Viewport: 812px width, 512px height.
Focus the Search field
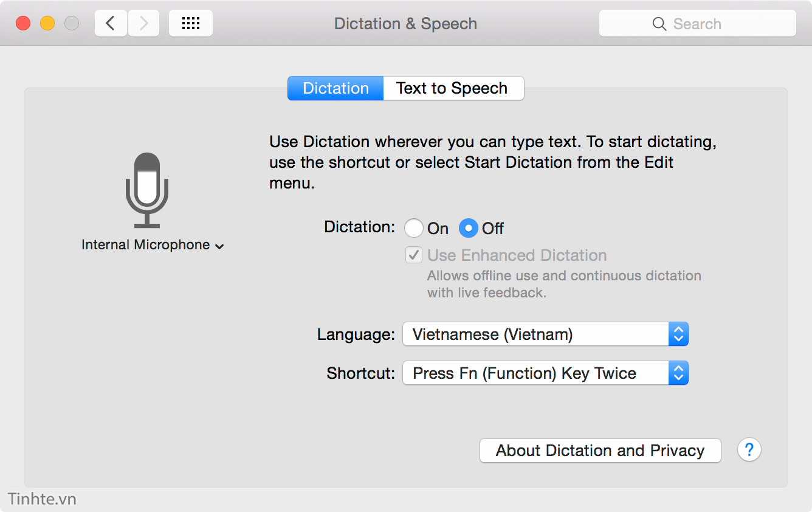pyautogui.click(x=698, y=24)
